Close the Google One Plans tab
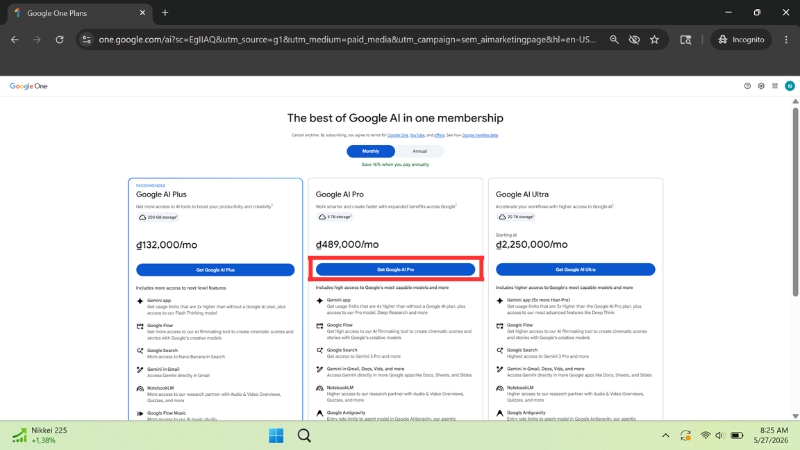Image resolution: width=800 pixels, height=450 pixels. point(142,13)
